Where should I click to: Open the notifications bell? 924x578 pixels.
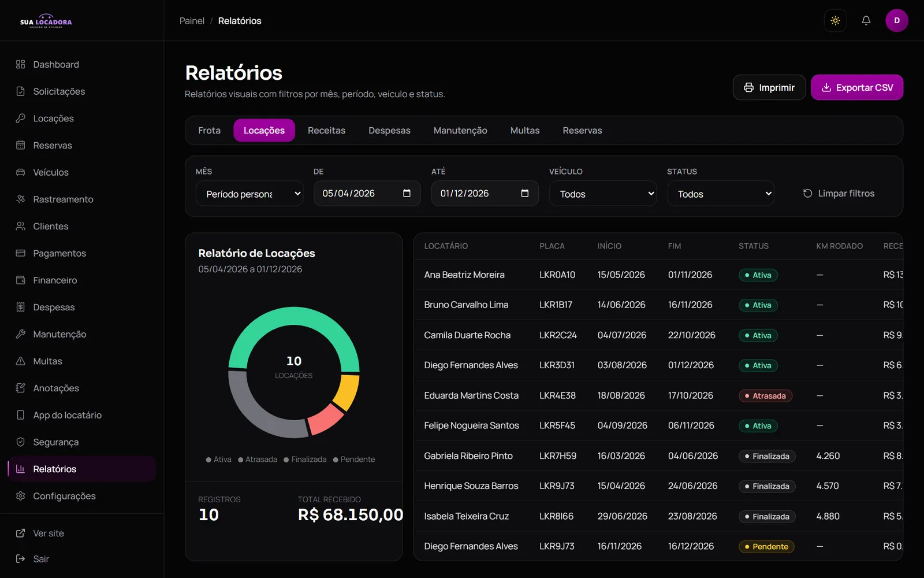[866, 21]
